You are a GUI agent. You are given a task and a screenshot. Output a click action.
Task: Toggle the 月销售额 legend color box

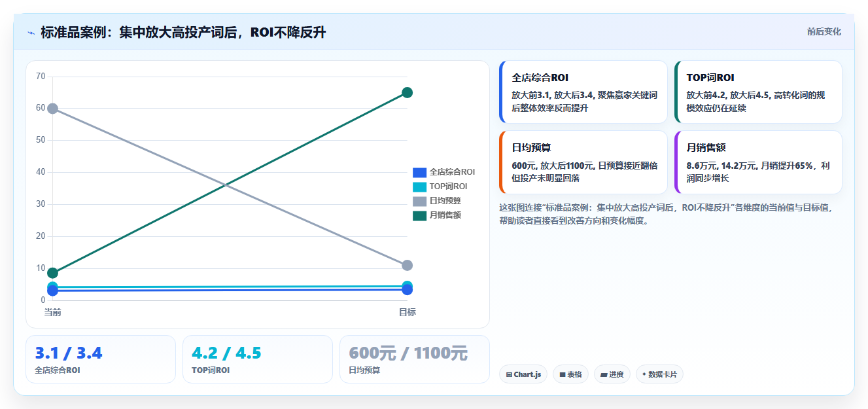tap(419, 215)
